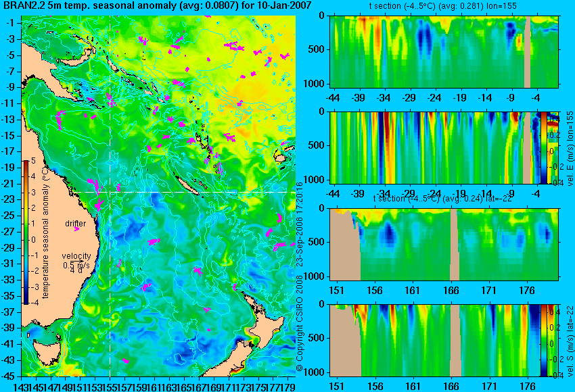
Task: Click the 'vel. S (m/s) lat=-22' vertical label
Action: click(x=570, y=341)
